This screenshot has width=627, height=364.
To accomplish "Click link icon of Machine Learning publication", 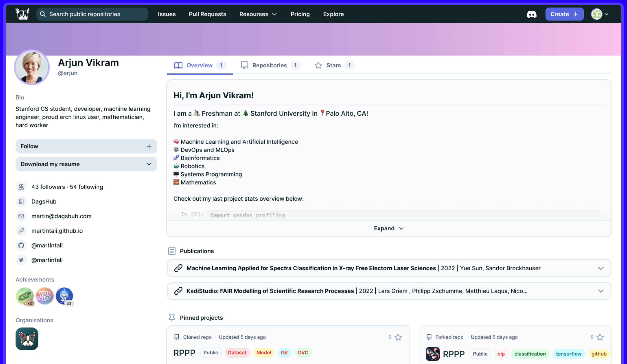I will click(x=178, y=268).
